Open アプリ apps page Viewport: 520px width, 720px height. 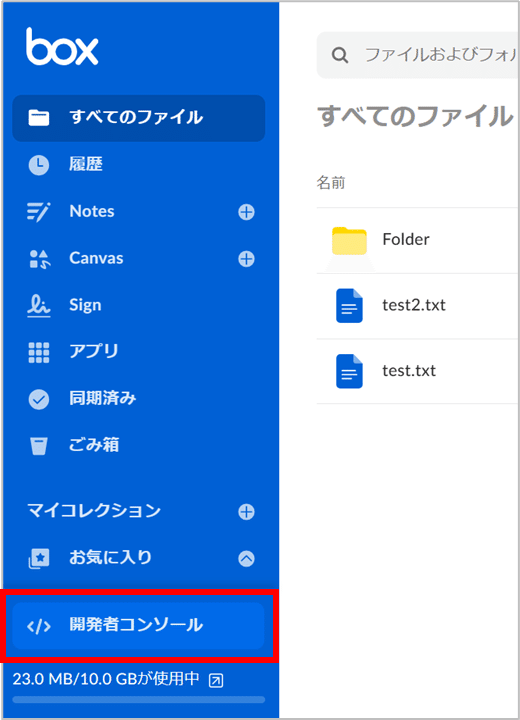tap(94, 351)
